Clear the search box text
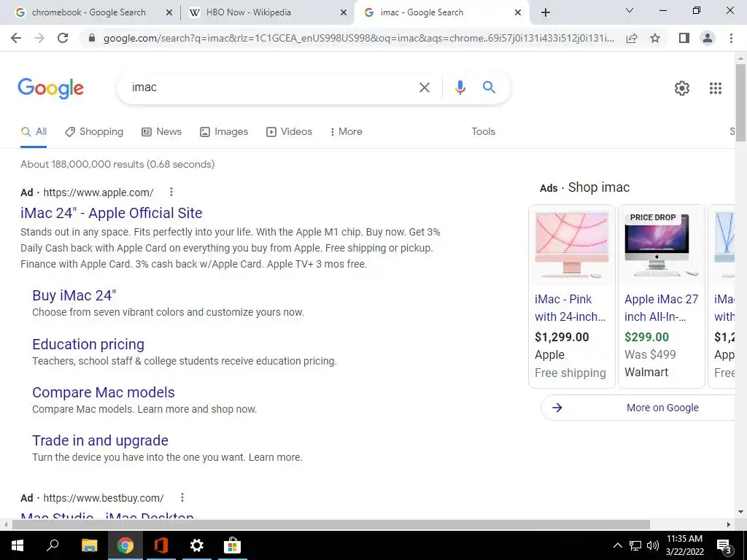 pos(424,87)
